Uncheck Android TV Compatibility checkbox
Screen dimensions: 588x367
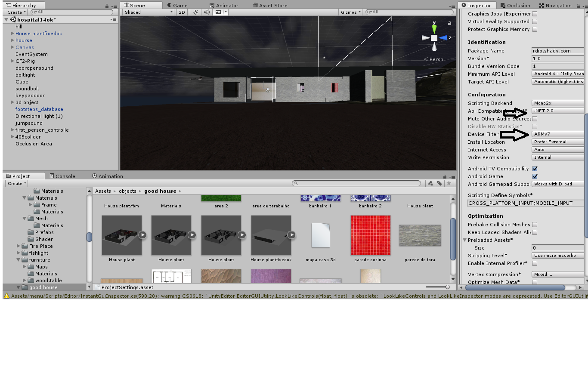pos(535,169)
